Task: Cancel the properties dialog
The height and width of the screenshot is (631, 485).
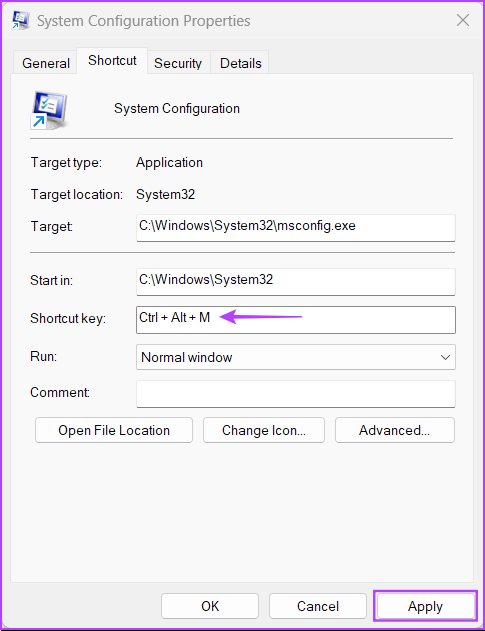Action: tap(318, 606)
